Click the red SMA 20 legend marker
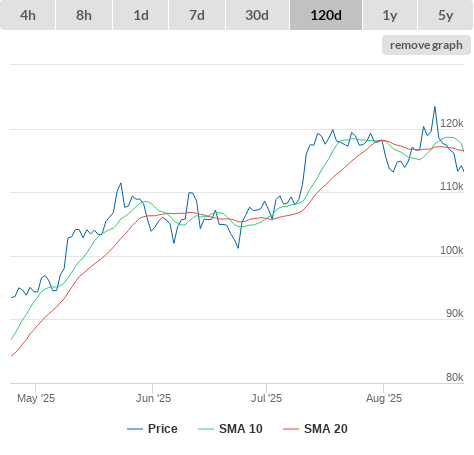Viewport: 474px width, 455px height. click(x=291, y=429)
